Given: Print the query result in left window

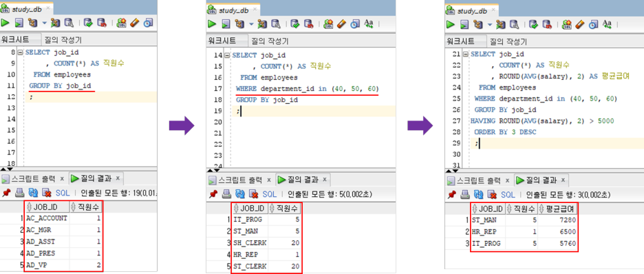Looking at the screenshot, I should (x=19, y=192).
